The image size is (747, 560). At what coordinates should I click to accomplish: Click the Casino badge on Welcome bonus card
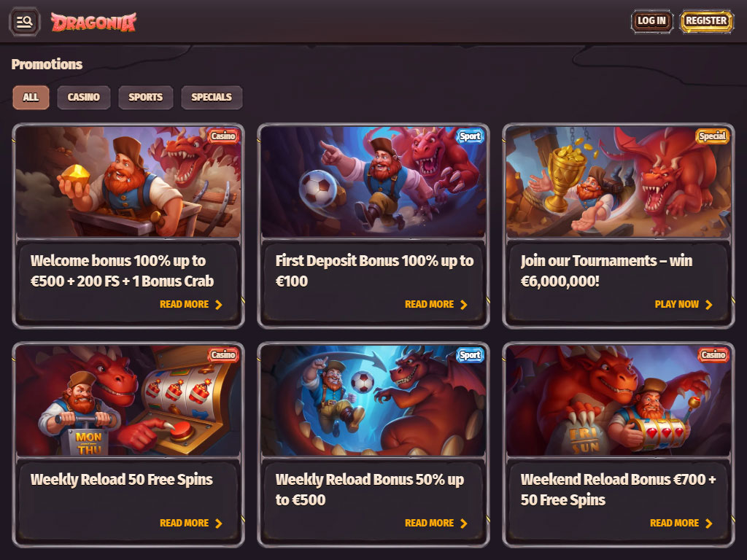pos(223,136)
